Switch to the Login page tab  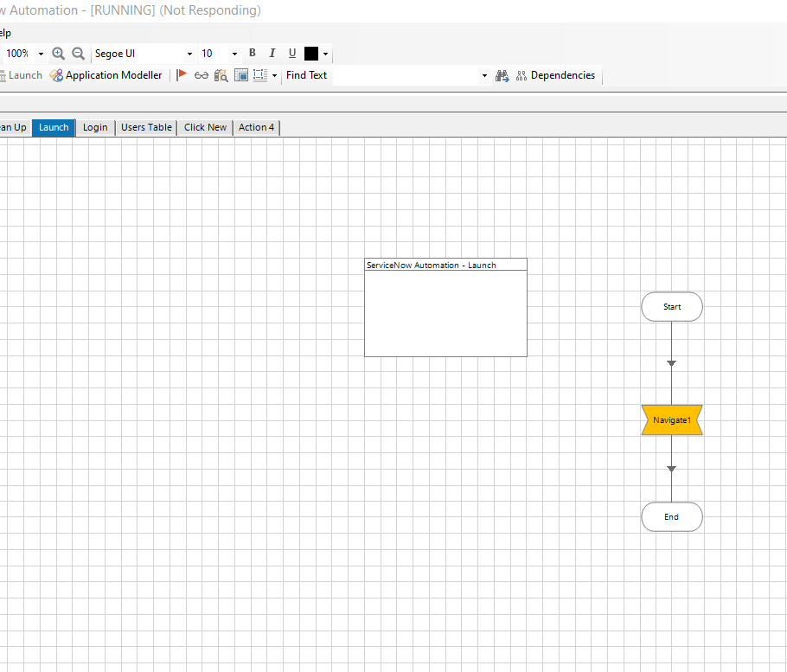click(x=95, y=127)
